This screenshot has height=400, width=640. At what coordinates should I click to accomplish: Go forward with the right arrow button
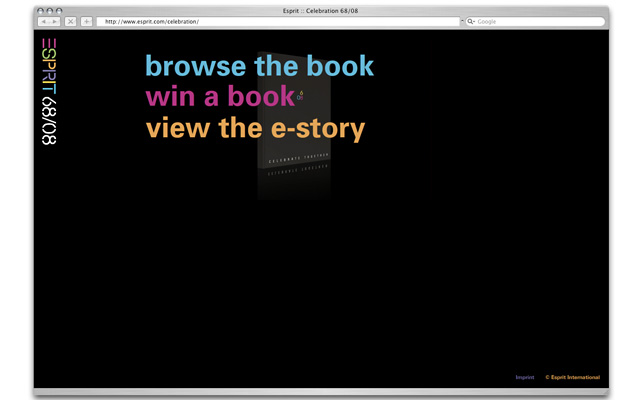pyautogui.click(x=55, y=22)
